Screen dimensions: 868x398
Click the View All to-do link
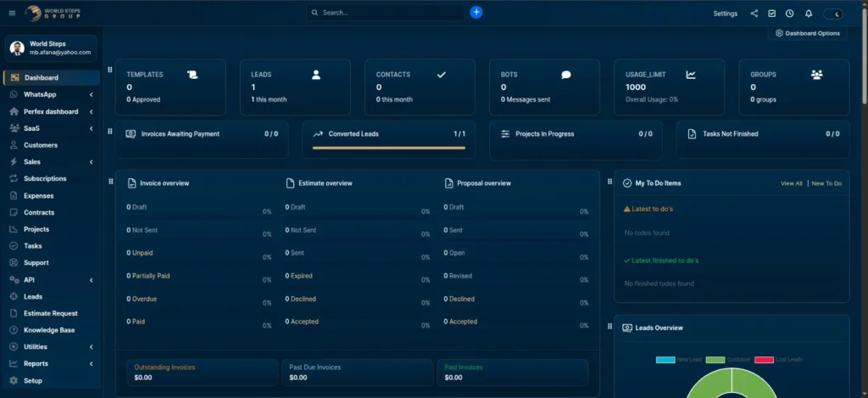click(791, 183)
